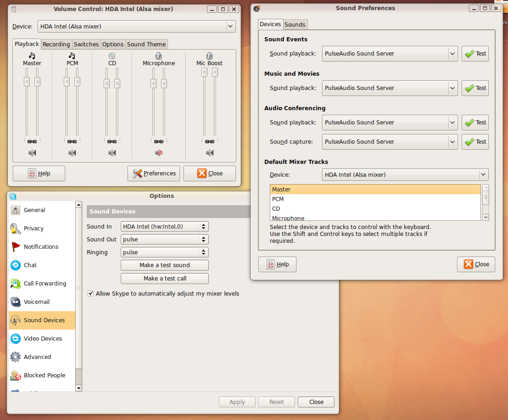Click Make a test call button
Image resolution: width=508 pixels, height=420 pixels.
(165, 278)
